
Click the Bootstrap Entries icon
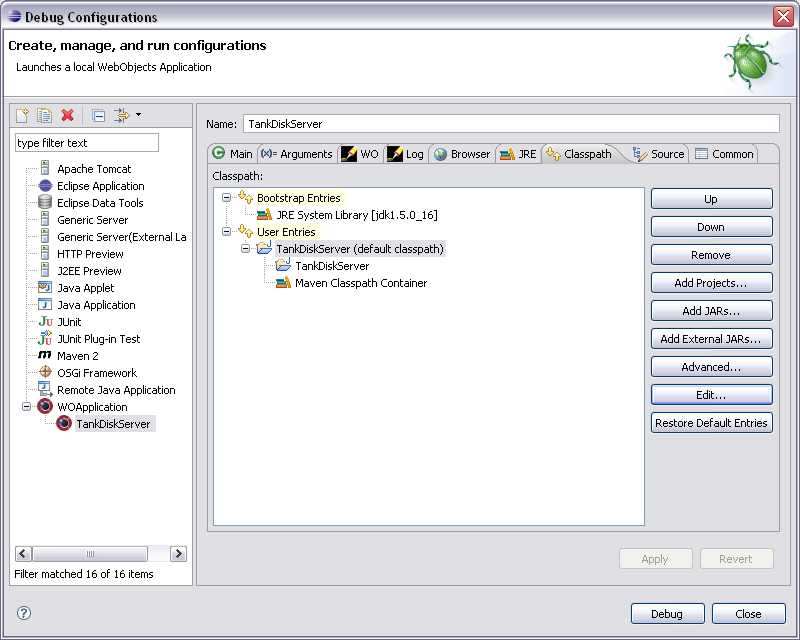(245, 196)
